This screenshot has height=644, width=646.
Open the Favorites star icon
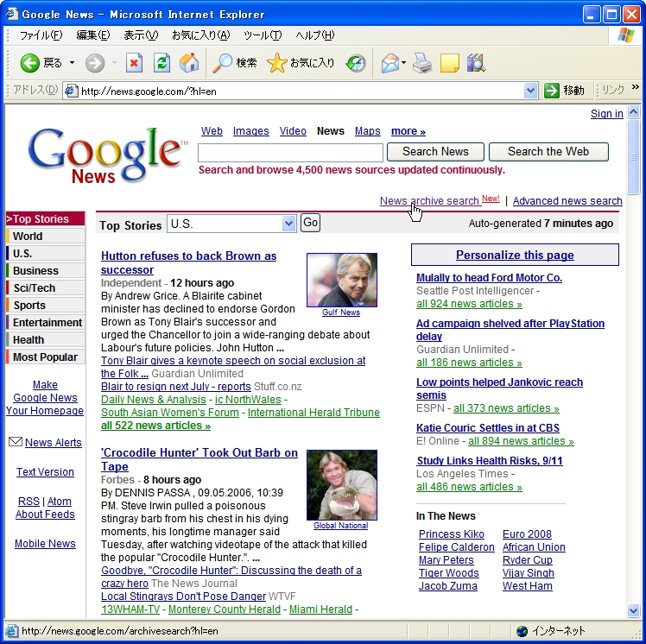click(276, 63)
